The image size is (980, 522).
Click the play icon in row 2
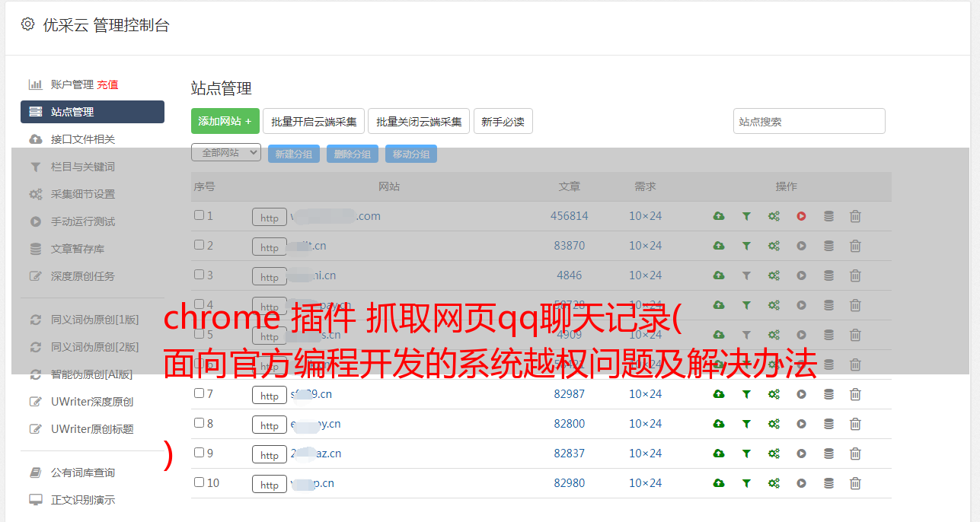pyautogui.click(x=801, y=246)
